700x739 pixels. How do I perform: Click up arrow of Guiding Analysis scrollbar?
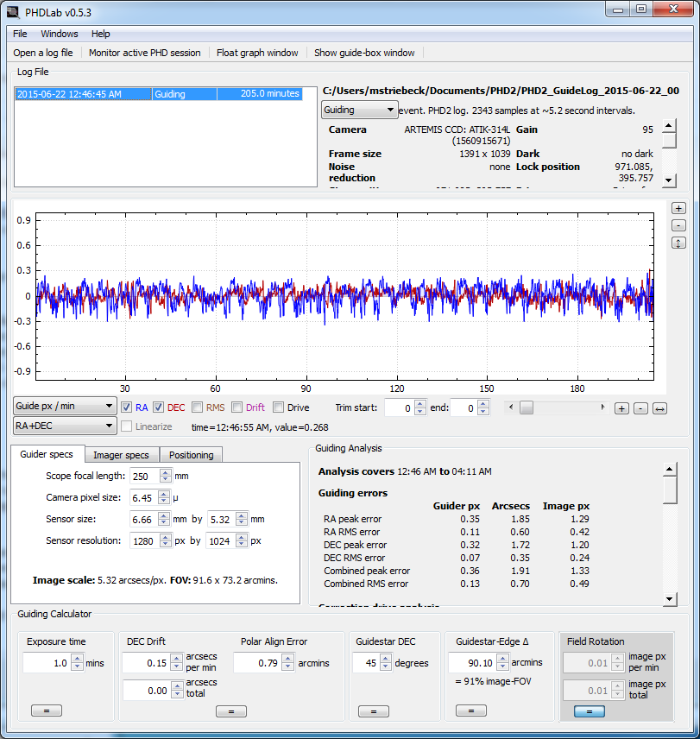670,469
